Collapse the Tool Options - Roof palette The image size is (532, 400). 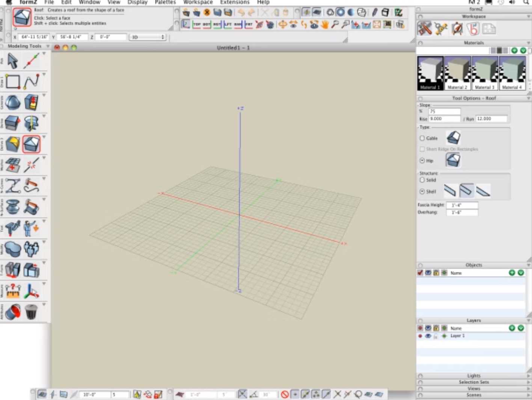click(x=529, y=98)
